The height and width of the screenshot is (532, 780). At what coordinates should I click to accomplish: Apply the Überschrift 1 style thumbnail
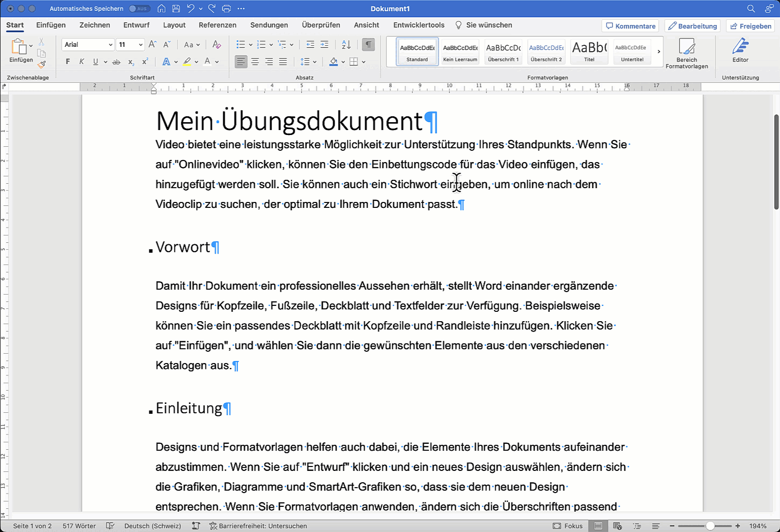coord(503,51)
